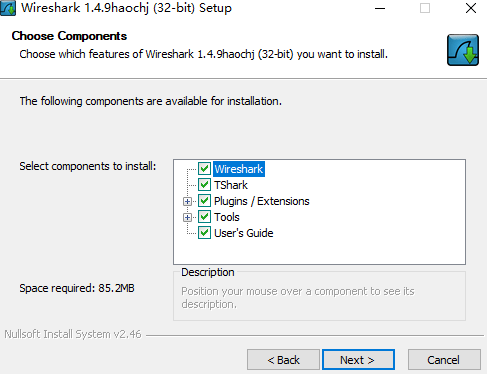Expand the Tools tree node
This screenshot has height=374, width=487.
[187, 217]
